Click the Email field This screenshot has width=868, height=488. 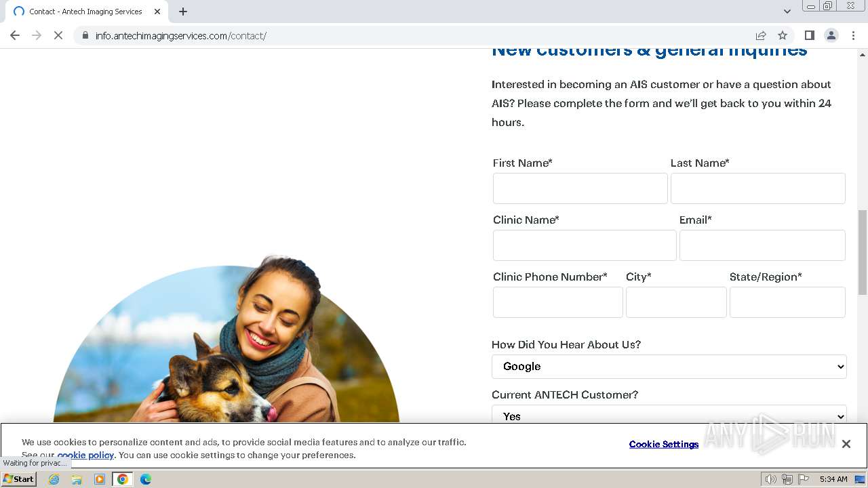point(762,245)
